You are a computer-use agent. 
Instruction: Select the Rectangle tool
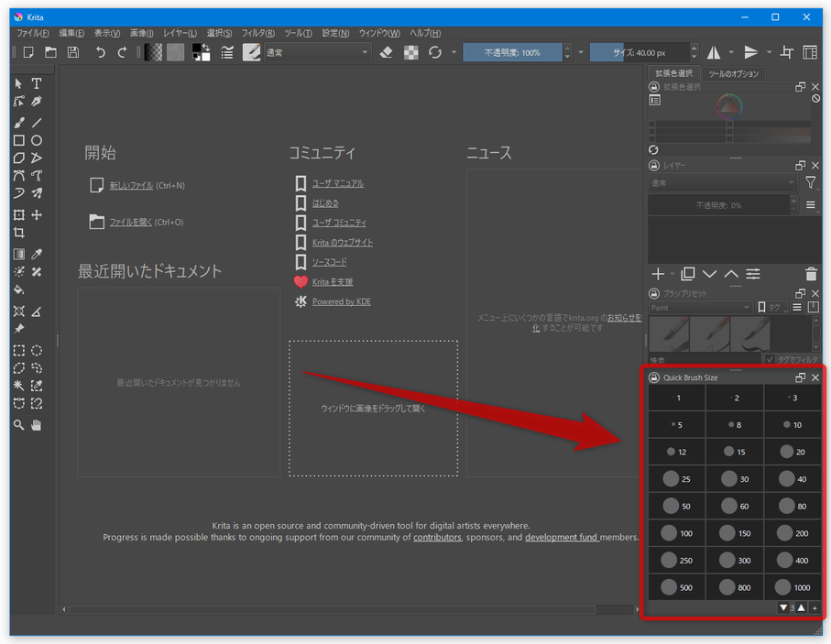(x=19, y=140)
